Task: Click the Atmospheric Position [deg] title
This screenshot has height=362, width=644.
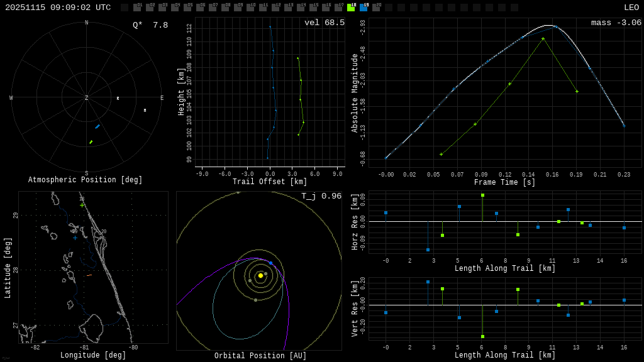Action: [85, 180]
